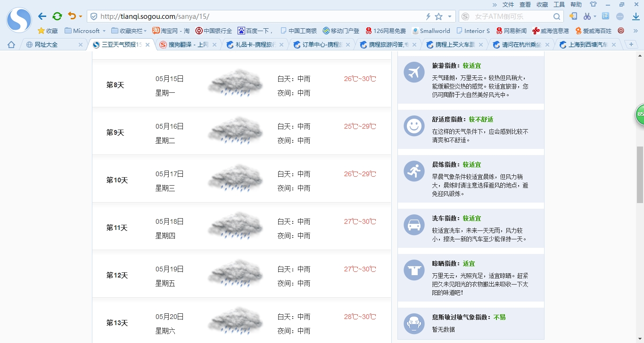Bookmark this page with the star icon

coord(438,16)
